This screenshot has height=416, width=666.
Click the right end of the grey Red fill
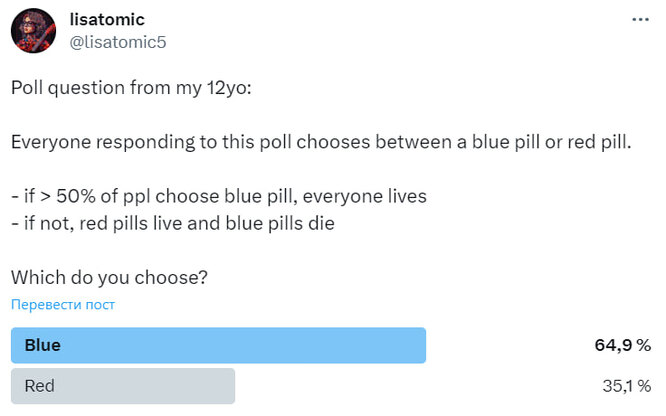tap(231, 386)
